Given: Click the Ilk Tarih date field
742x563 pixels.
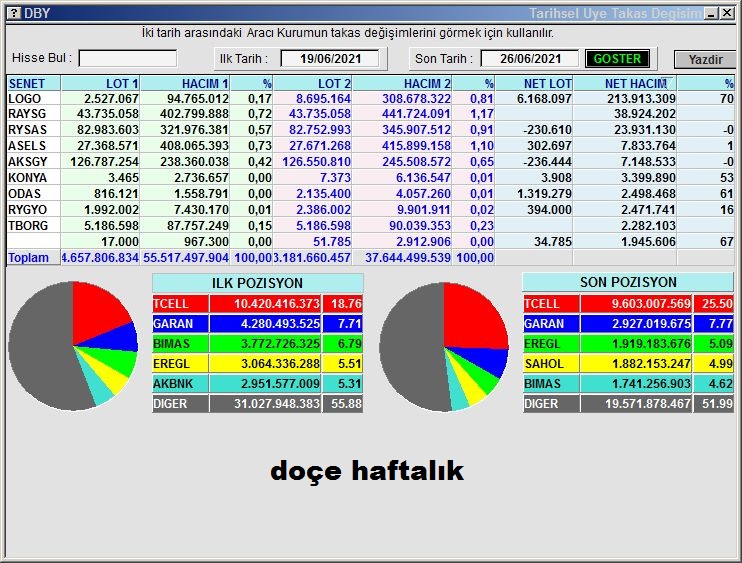Looking at the screenshot, I should [330, 59].
